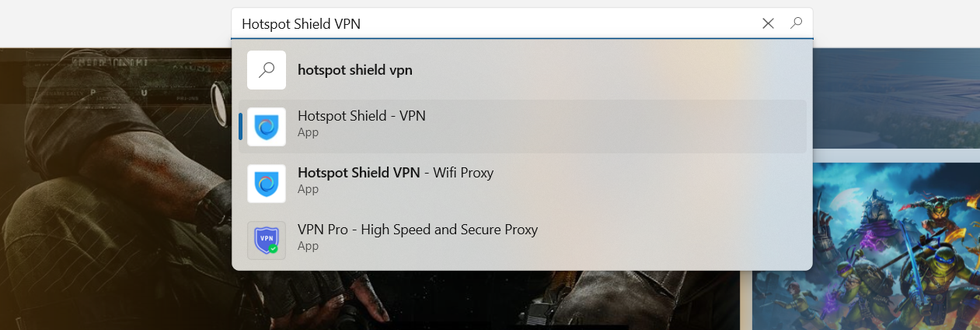Open the soldier game banner on the left
The image size is (980, 330).
point(117,195)
